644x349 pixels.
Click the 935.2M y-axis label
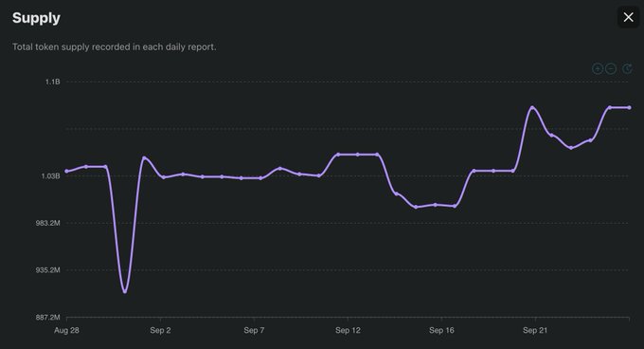pyautogui.click(x=47, y=270)
